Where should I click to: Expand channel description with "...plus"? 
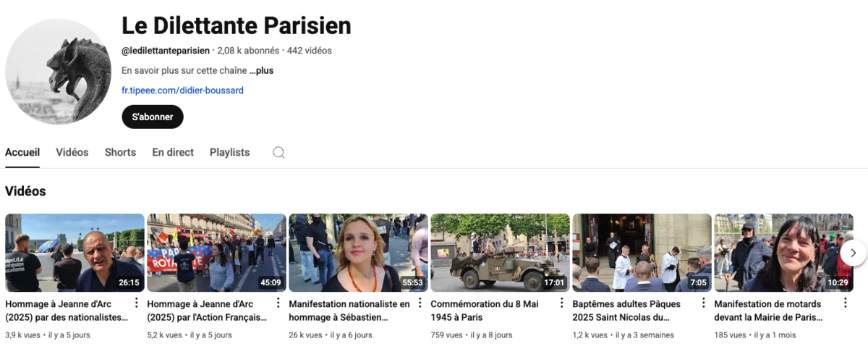(x=262, y=71)
